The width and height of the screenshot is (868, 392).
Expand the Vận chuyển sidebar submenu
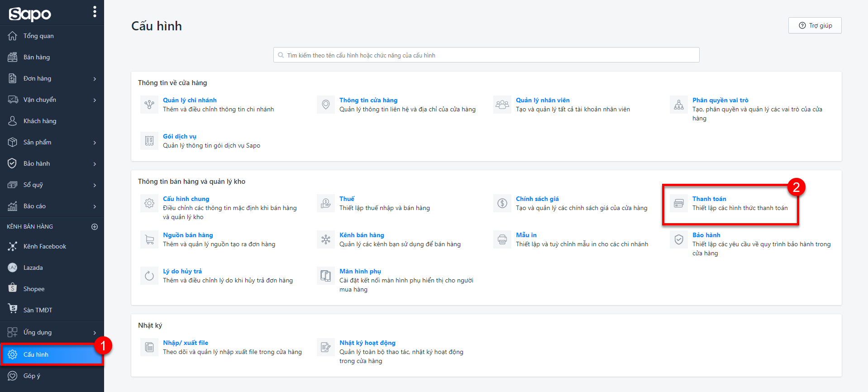coord(95,100)
